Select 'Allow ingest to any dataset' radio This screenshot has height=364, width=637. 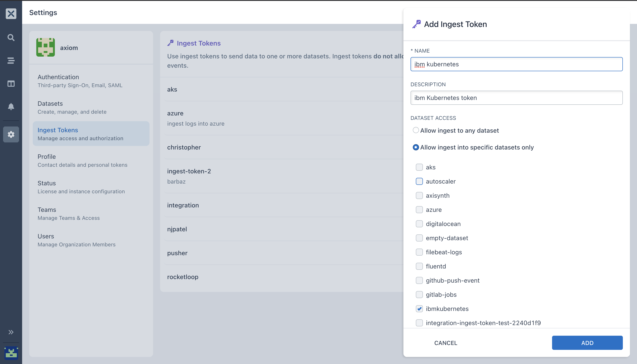[x=416, y=130]
